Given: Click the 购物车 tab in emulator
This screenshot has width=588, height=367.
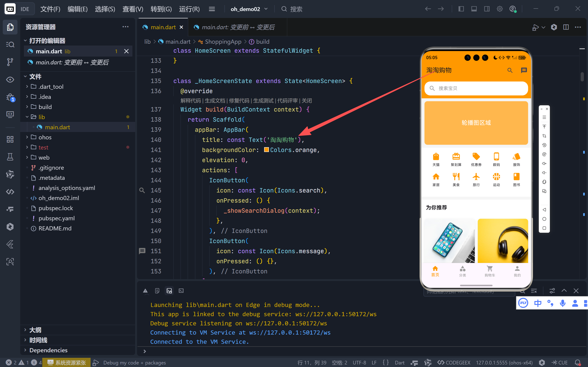Looking at the screenshot, I should point(490,271).
